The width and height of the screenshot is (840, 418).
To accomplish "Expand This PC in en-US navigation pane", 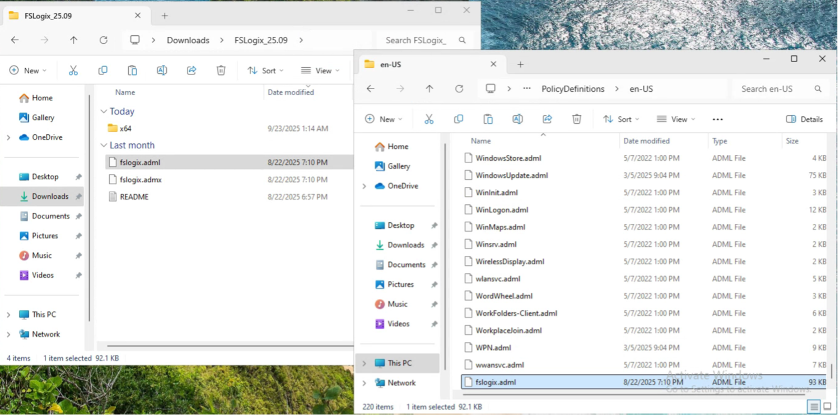I will pos(364,363).
